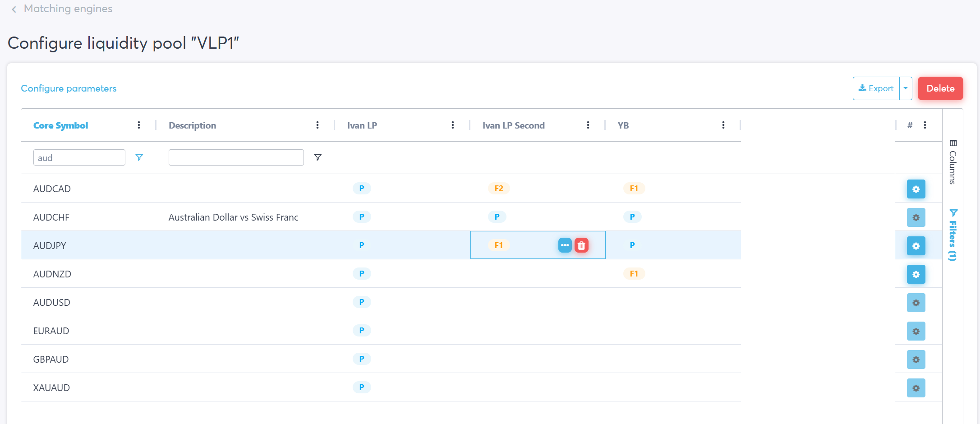Screen dimensions: 980x424
Task: Open gear settings for XAUAUD row
Action: pyautogui.click(x=916, y=388)
